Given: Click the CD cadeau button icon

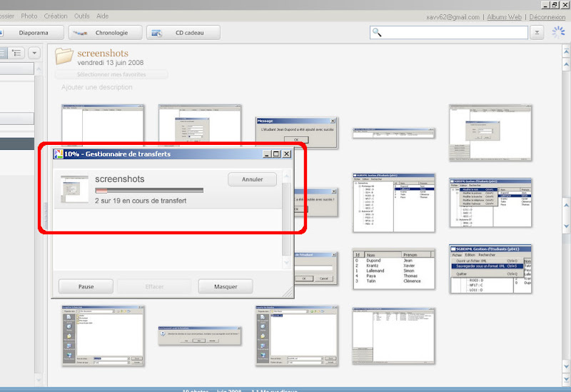Looking at the screenshot, I should (156, 33).
